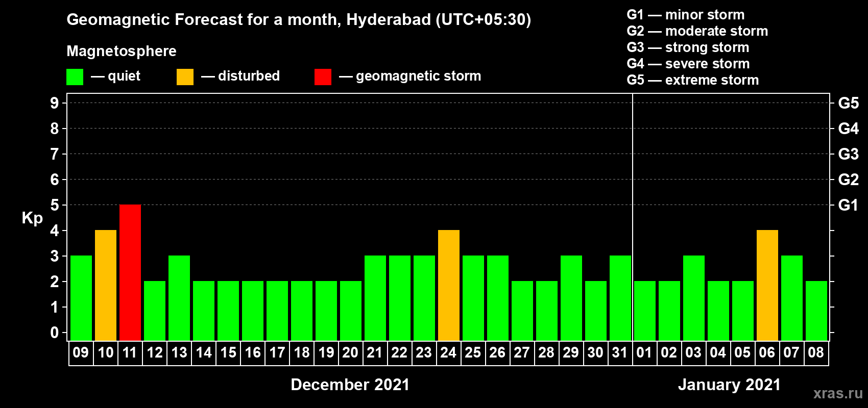868x408 pixels.
Task: Click the date label 20
Action: coord(350,352)
